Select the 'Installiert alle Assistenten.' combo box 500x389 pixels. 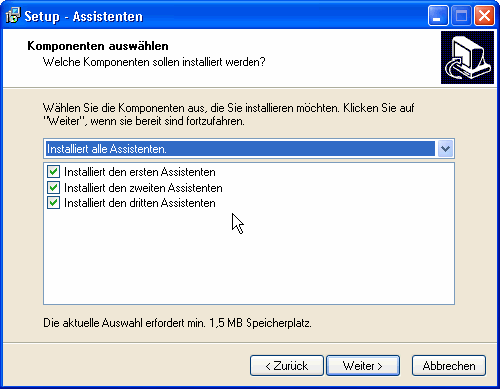click(x=249, y=149)
